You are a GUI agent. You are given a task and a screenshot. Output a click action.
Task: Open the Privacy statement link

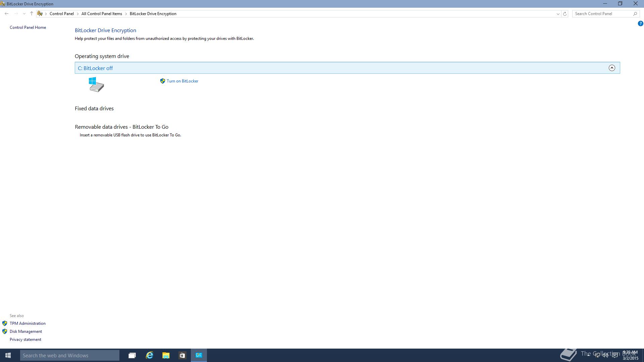coord(25,340)
